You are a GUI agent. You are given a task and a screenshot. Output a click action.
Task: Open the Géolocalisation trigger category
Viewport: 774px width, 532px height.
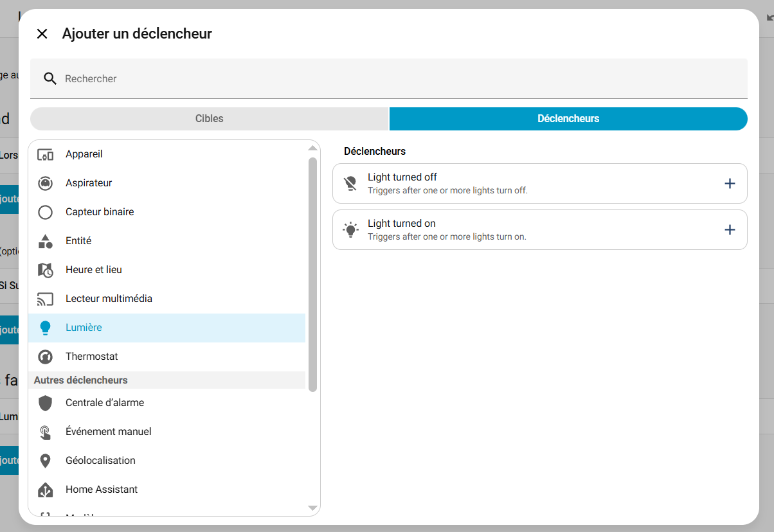(100, 461)
